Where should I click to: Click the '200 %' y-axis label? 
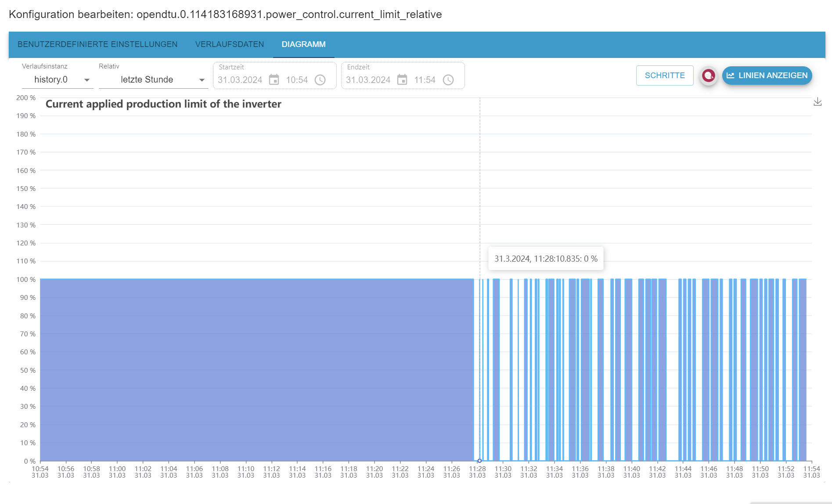pyautogui.click(x=26, y=98)
